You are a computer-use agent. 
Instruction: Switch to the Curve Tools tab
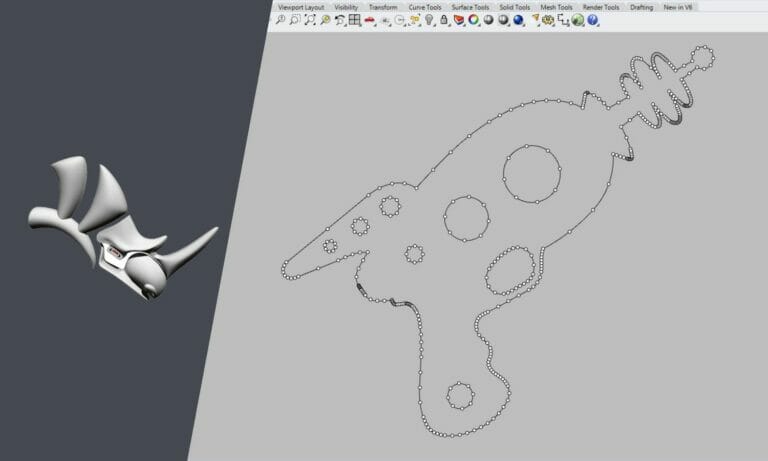(x=425, y=6)
